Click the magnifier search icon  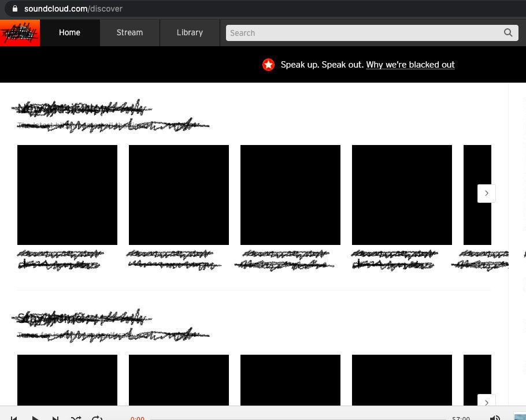point(508,33)
